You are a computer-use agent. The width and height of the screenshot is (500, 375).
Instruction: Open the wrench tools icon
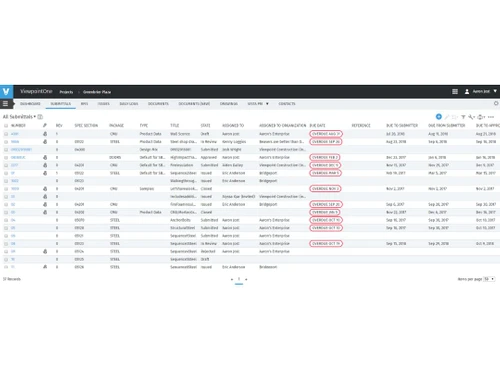[471, 117]
